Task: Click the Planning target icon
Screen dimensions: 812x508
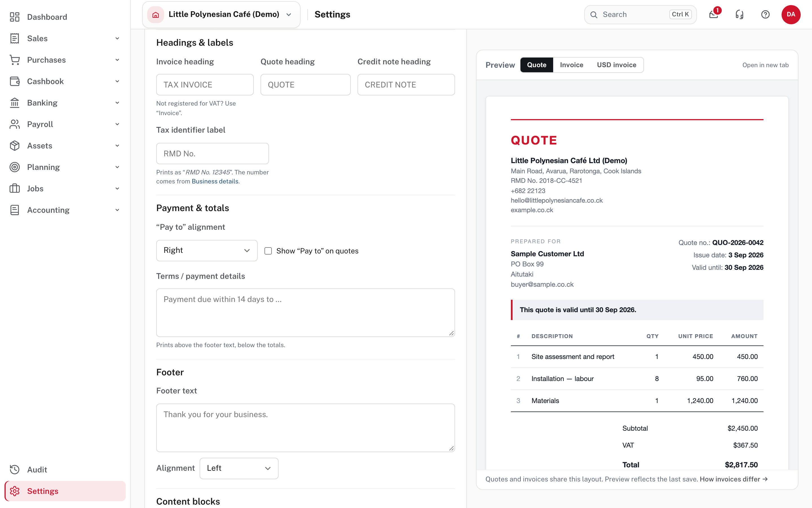Action: [x=14, y=167]
